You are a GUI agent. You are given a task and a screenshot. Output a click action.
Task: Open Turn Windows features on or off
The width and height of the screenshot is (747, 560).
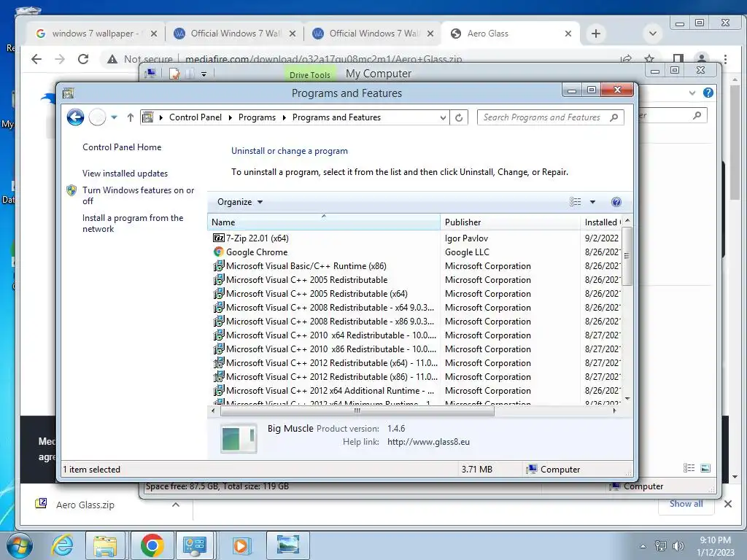pyautogui.click(x=138, y=195)
